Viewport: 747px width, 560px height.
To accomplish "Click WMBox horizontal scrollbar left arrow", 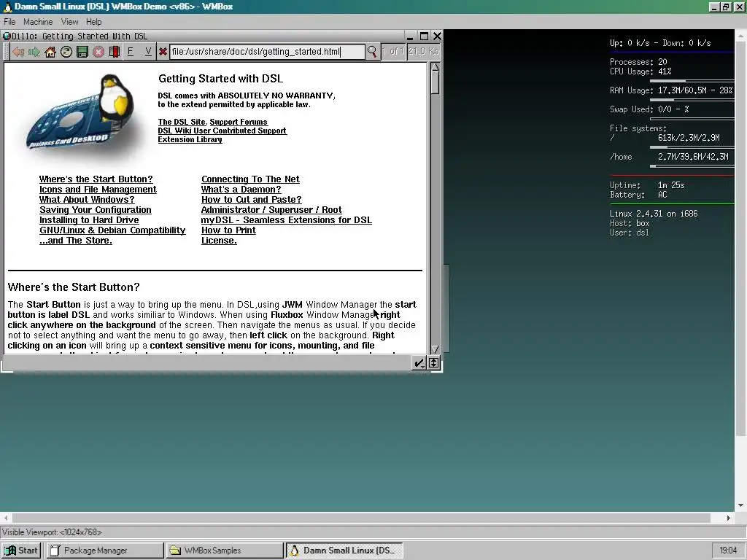I will [x=6, y=518].
